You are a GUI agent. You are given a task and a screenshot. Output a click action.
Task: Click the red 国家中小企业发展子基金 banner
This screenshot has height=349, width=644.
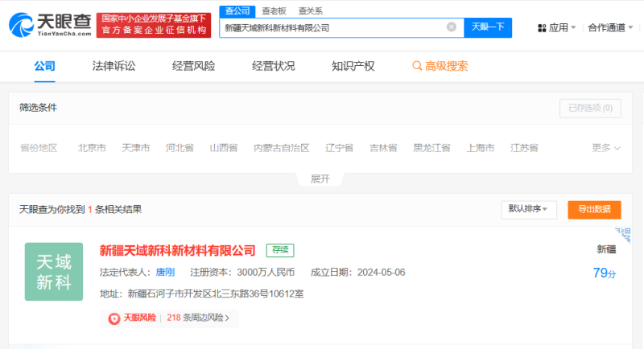[154, 25]
